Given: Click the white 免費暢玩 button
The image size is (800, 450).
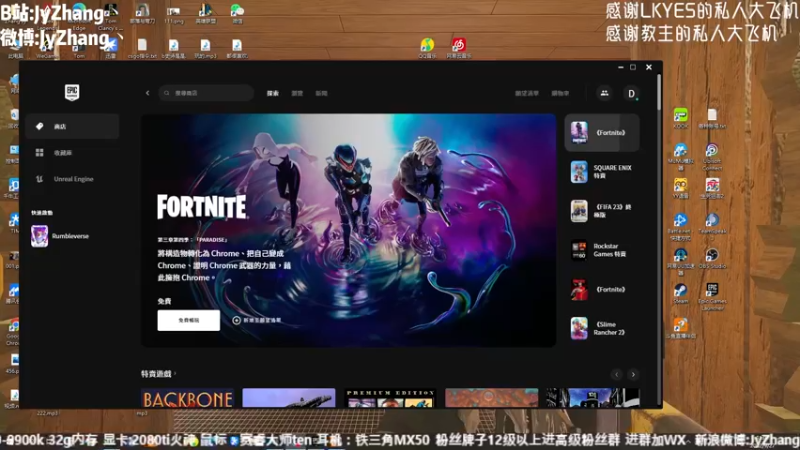Looking at the screenshot, I should pyautogui.click(x=189, y=320).
